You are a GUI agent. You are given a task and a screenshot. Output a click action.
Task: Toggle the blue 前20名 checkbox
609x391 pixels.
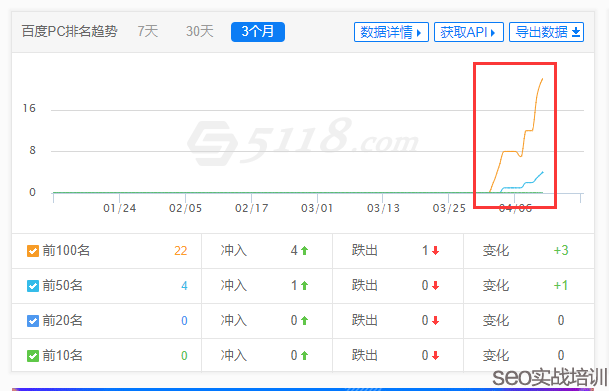coord(33,321)
